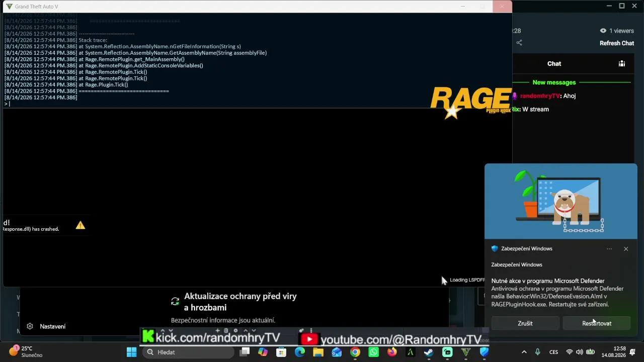This screenshot has width=644, height=362.
Task: Click 'at Rage.Plugin.Tick()' stack trace line
Action: pos(103,85)
